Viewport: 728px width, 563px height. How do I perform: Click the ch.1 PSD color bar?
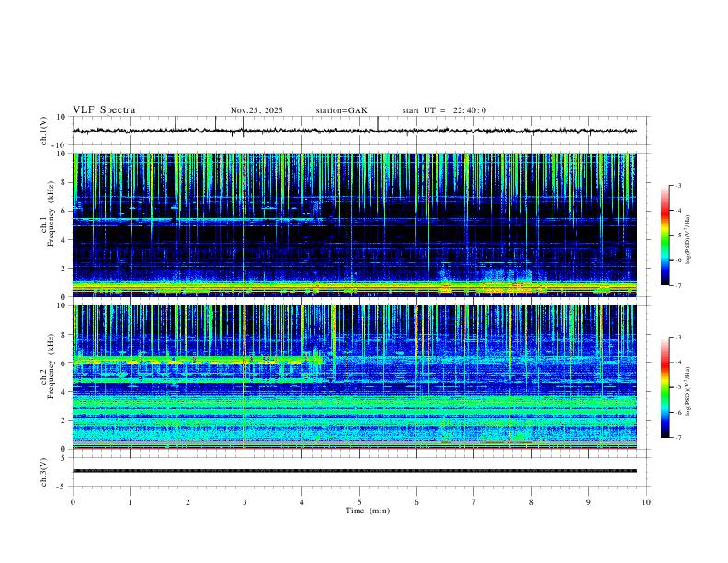point(665,235)
